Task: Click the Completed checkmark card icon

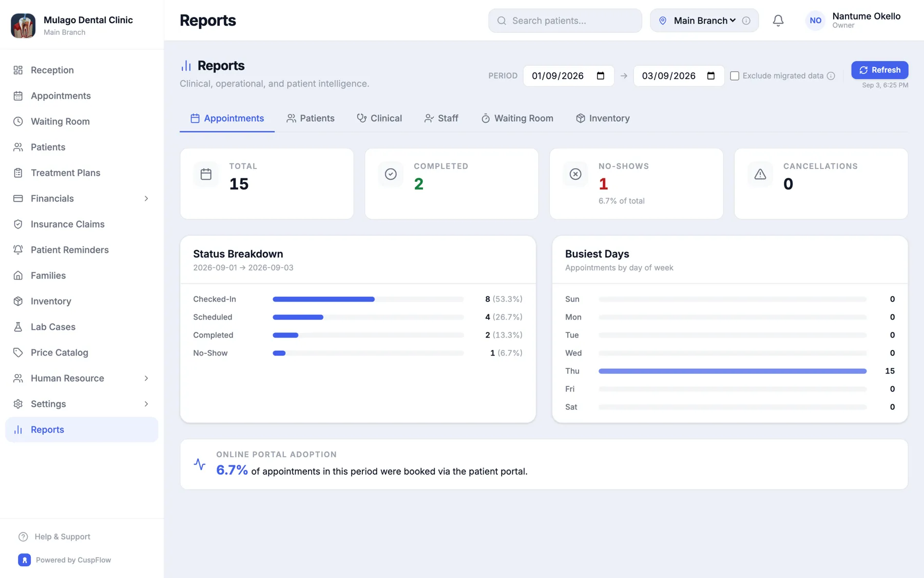Action: [x=391, y=174]
